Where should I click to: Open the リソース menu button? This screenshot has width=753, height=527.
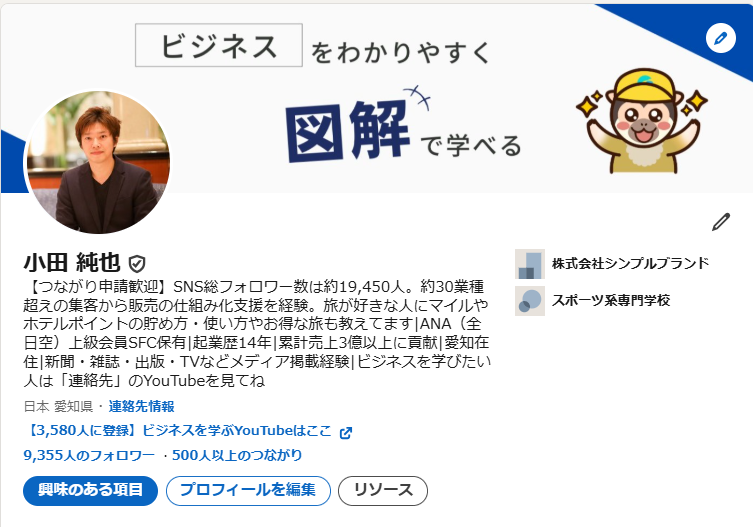point(383,490)
